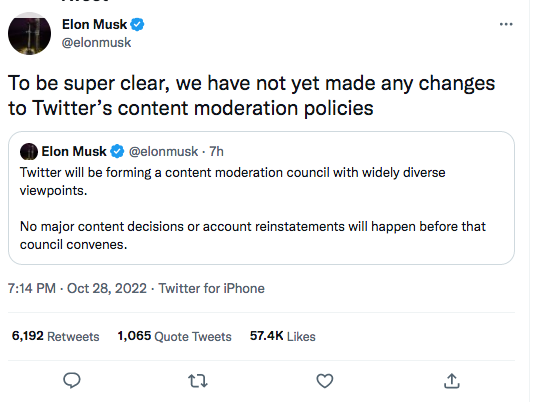Click the Elon Musk display name header

(94, 25)
